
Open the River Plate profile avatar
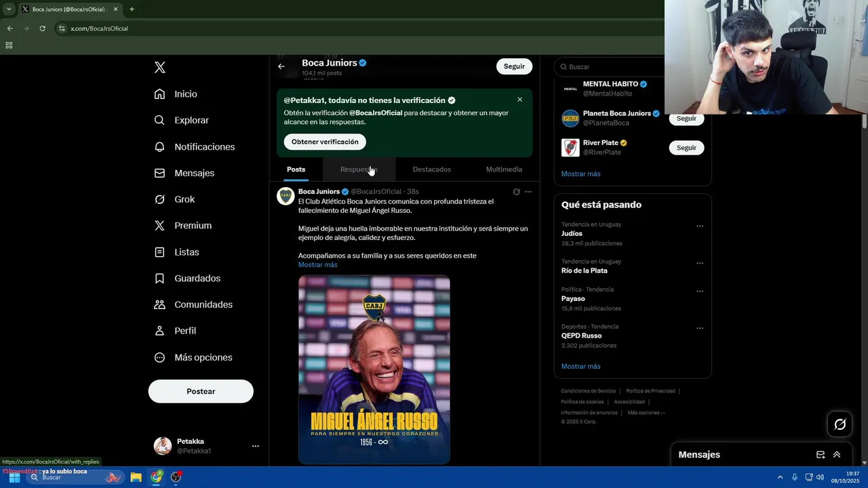[x=570, y=147]
